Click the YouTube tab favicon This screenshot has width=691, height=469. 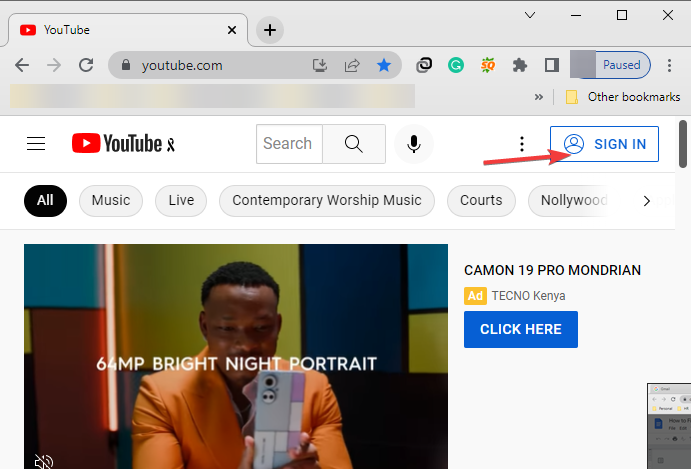pyautogui.click(x=28, y=30)
